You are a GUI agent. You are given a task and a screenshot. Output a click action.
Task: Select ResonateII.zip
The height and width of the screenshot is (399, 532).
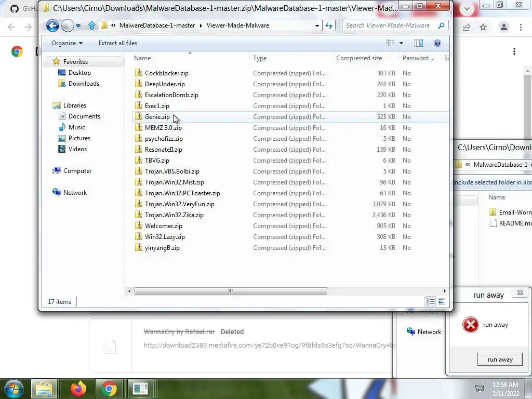164,149
